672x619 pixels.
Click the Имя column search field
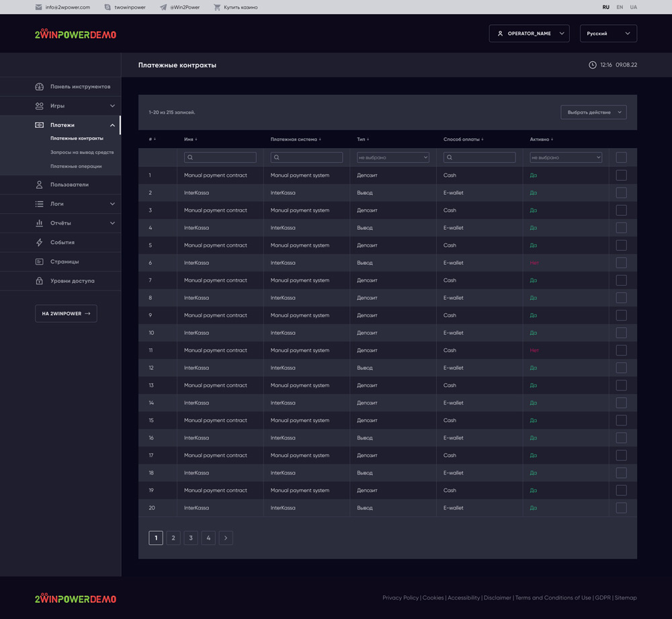[x=220, y=157]
